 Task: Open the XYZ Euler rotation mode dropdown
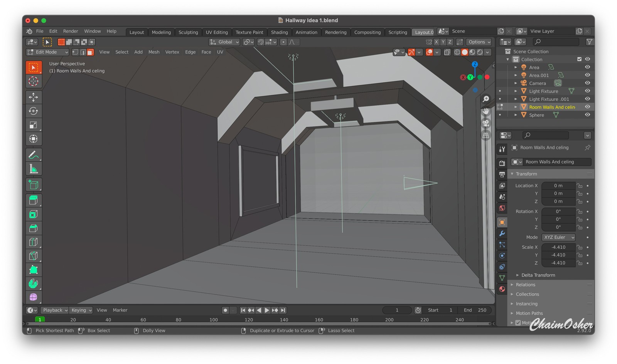tap(558, 237)
